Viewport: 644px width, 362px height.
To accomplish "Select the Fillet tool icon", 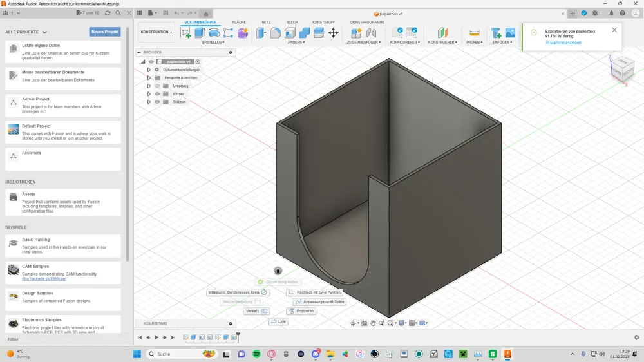I will click(x=275, y=33).
